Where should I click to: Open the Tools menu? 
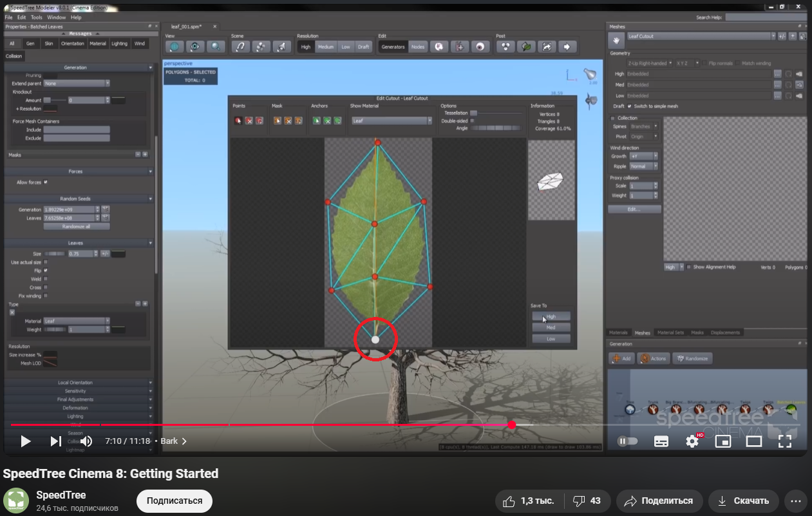(37, 17)
